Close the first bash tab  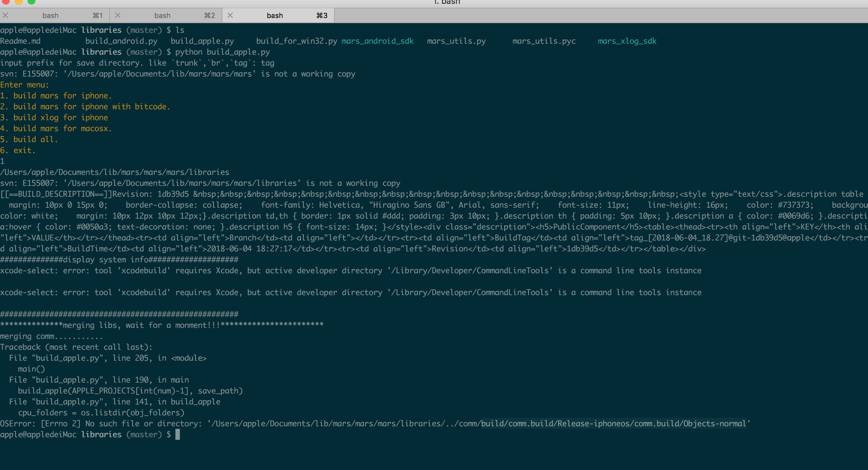tap(5, 15)
